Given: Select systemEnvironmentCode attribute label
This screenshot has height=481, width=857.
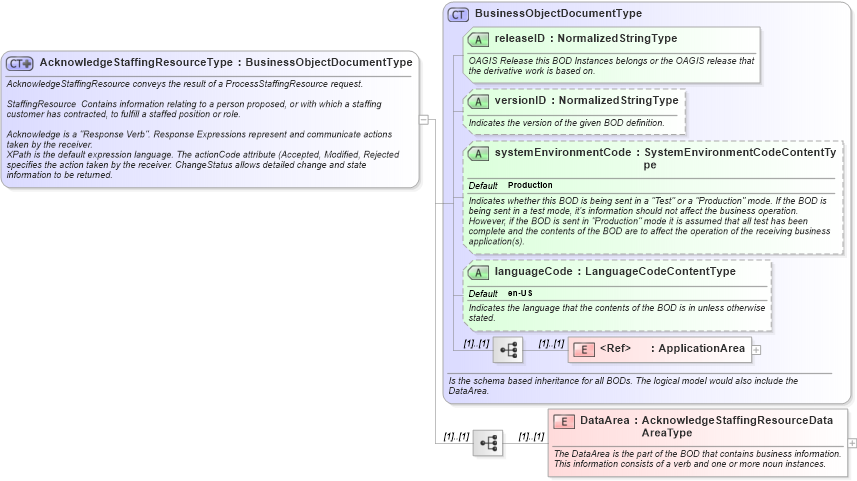Looking at the screenshot, I should (x=665, y=159).
